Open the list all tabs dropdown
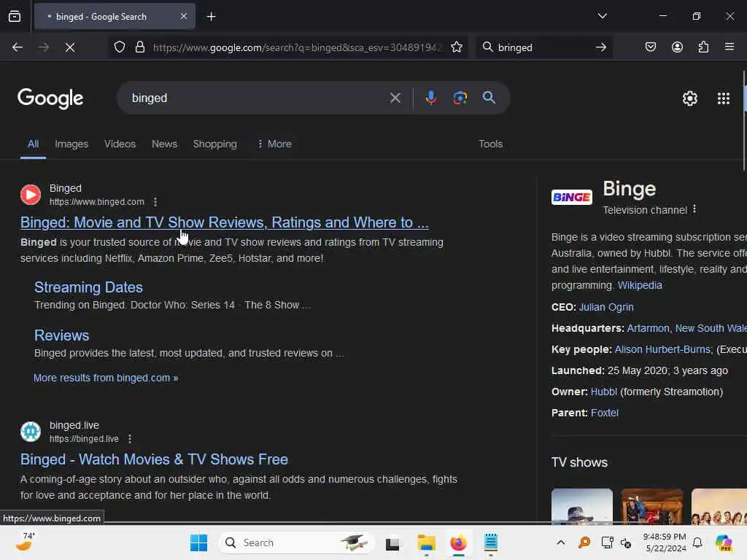The width and height of the screenshot is (747, 560). [602, 16]
